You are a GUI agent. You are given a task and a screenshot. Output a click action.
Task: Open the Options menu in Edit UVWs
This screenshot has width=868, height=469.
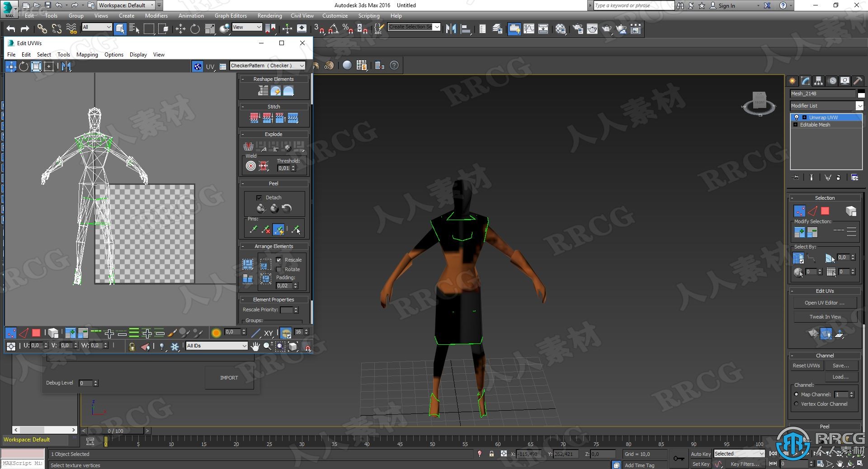point(113,55)
